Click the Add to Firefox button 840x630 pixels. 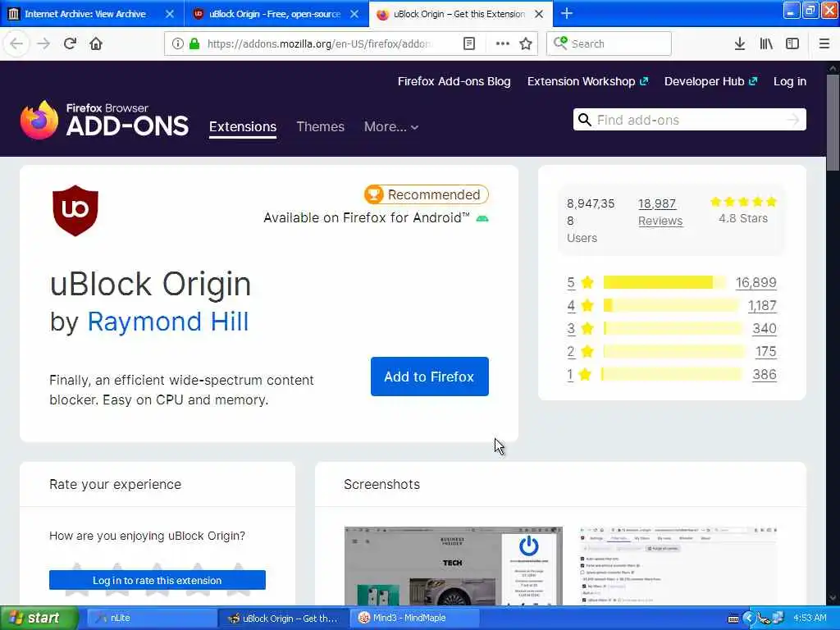(x=429, y=377)
